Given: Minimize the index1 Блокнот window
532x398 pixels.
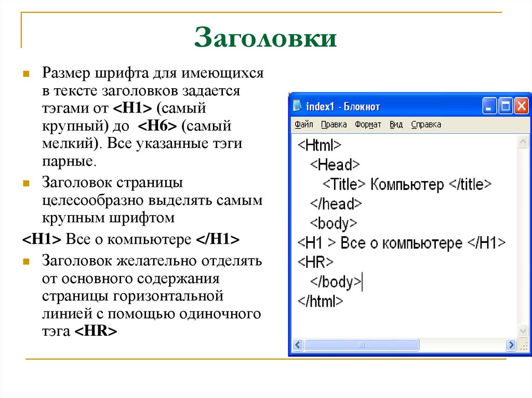Looking at the screenshot, I should (x=489, y=106).
